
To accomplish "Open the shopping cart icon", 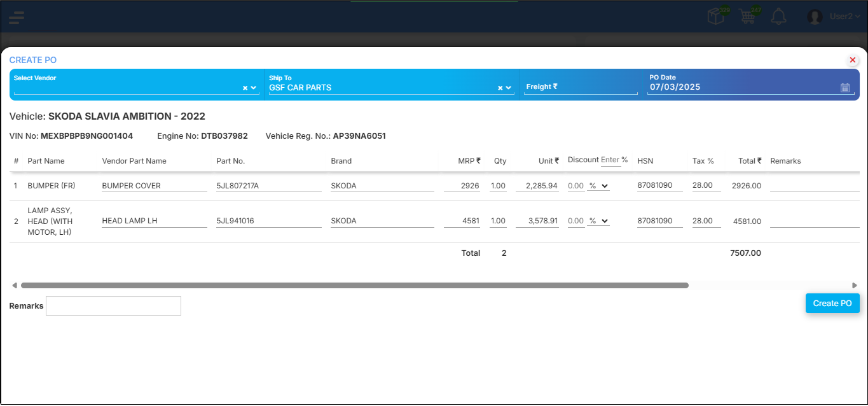I will coord(748,17).
